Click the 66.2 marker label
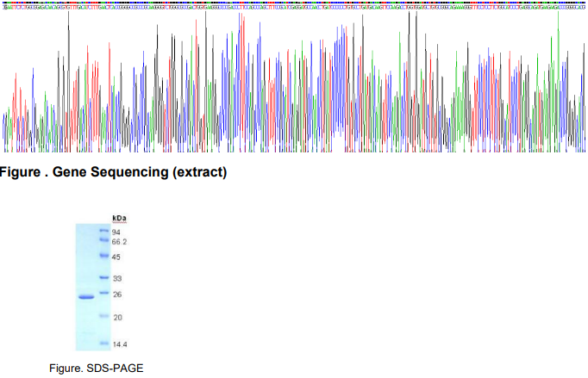This screenshot has height=378, width=588. tap(119, 241)
